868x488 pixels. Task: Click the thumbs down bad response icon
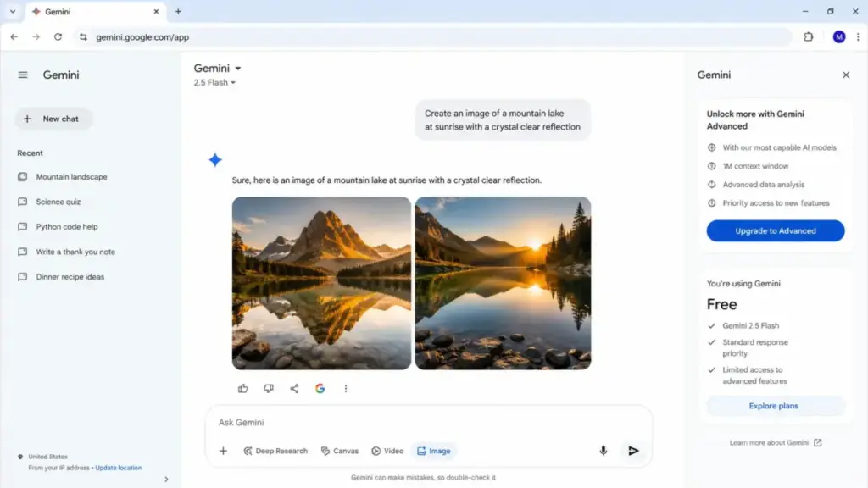(269, 388)
